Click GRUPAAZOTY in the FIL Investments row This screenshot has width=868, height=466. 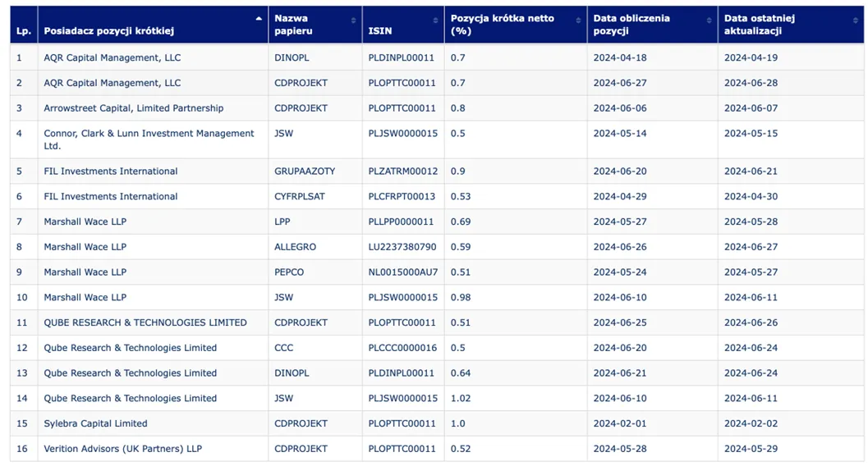(305, 171)
